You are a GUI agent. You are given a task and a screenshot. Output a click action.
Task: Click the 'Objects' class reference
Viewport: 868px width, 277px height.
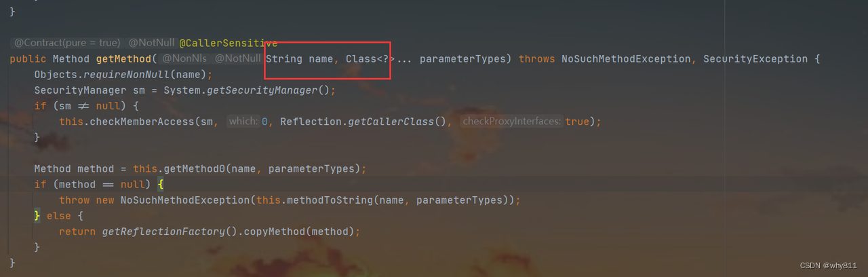pos(56,75)
